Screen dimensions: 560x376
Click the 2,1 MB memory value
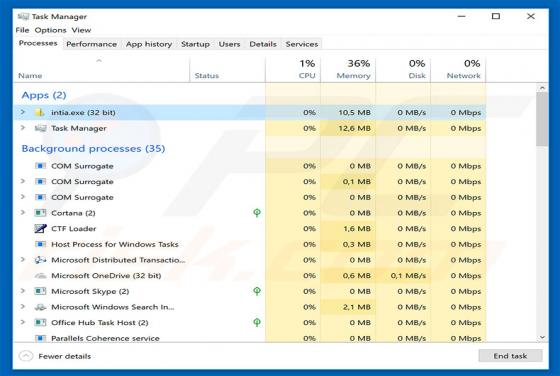pos(356,307)
